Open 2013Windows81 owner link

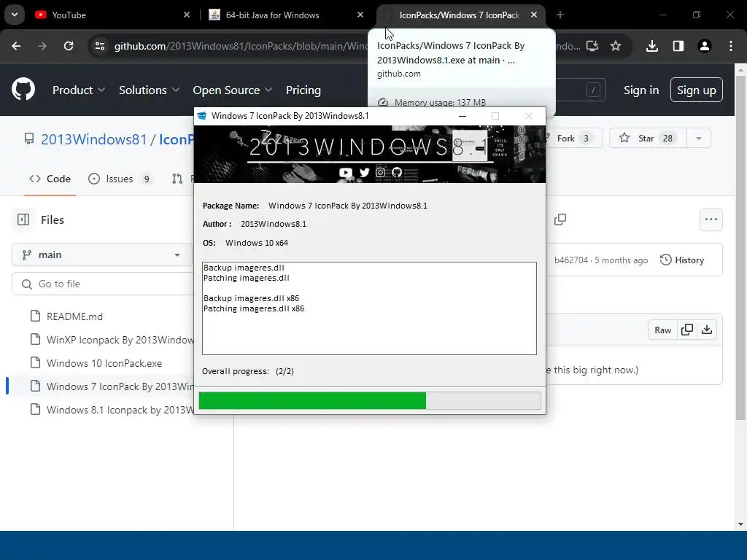[x=94, y=139]
